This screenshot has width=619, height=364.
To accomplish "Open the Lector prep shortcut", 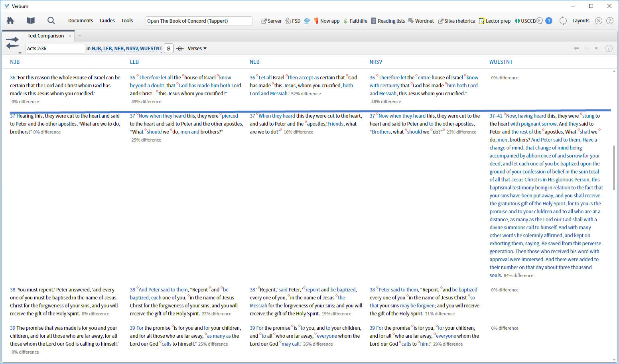I will pyautogui.click(x=495, y=20).
